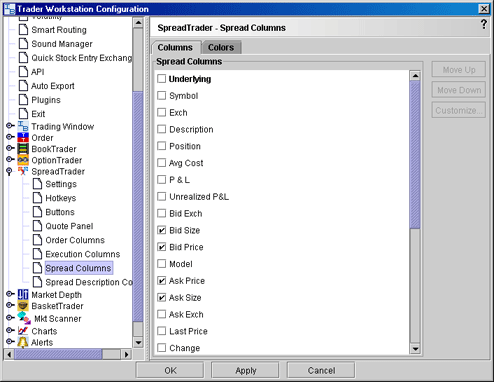Click the Auto Export page icon
This screenshot has width=494, height=382.
click(x=23, y=86)
